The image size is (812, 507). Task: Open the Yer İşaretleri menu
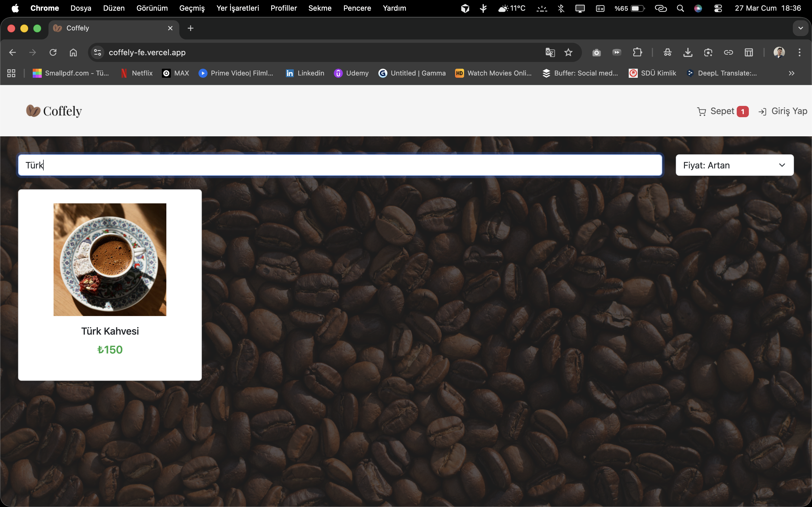[x=238, y=8]
